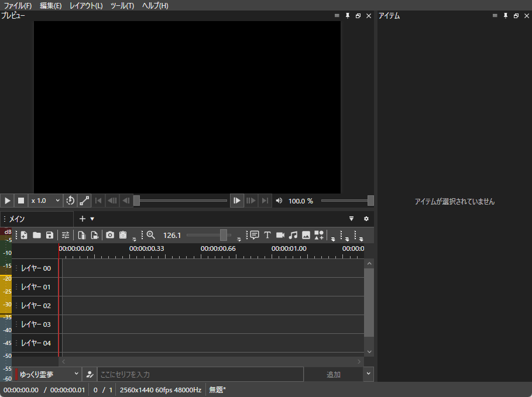This screenshot has height=397, width=532.
Task: Capture the preview with the screenshot camera icon
Action: pos(110,235)
